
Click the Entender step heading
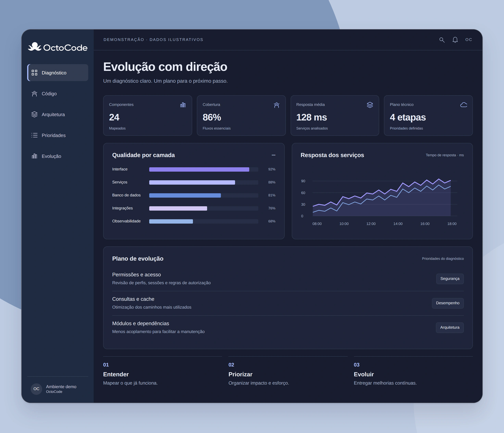coord(116,374)
